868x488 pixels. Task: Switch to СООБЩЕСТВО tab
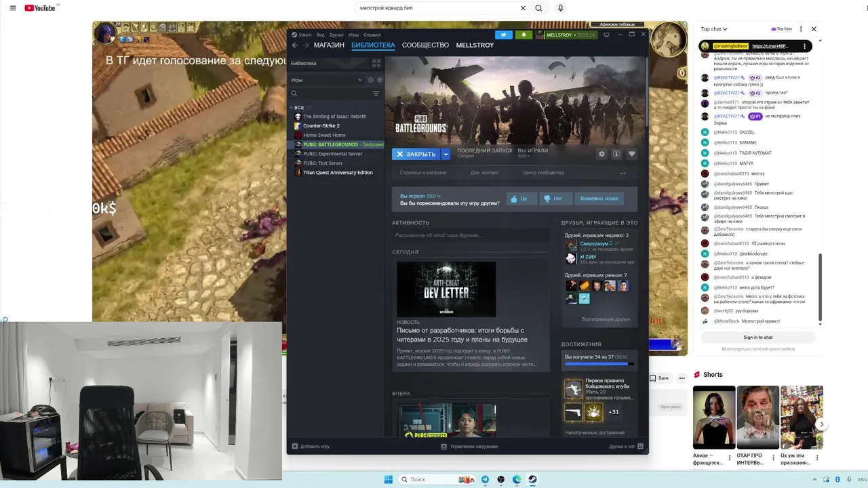coord(425,45)
